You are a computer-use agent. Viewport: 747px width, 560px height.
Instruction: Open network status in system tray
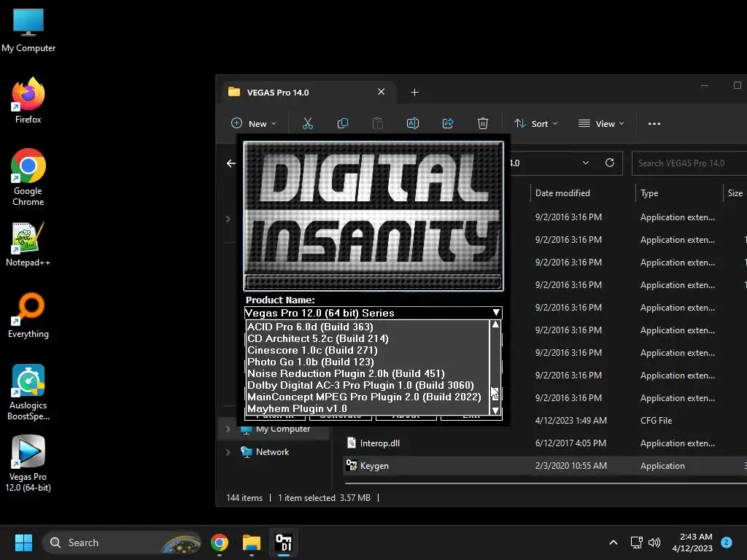click(x=636, y=542)
